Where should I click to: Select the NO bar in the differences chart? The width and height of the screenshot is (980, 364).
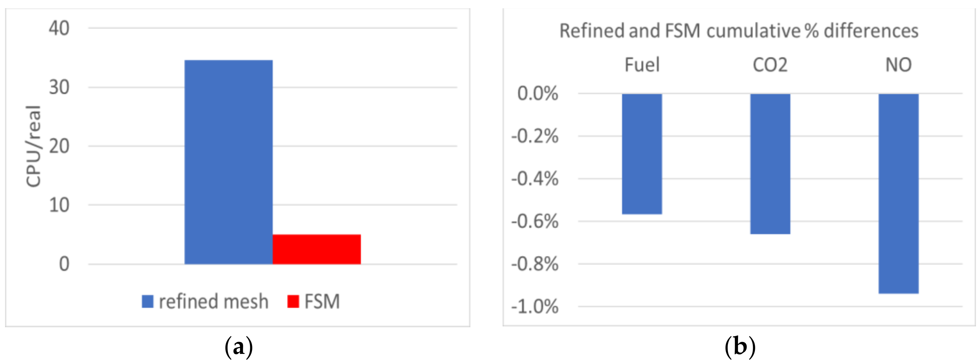click(x=898, y=193)
